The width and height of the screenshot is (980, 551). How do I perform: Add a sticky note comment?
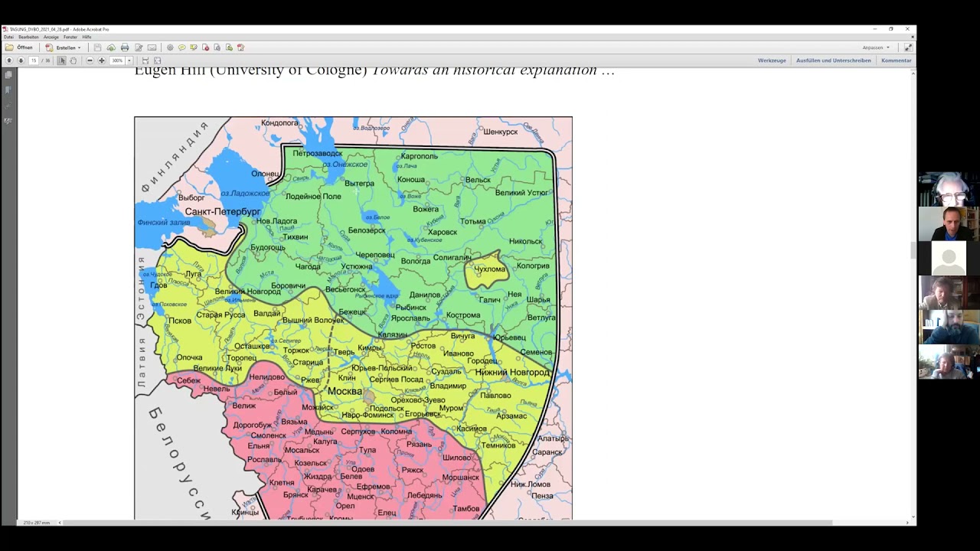point(181,47)
